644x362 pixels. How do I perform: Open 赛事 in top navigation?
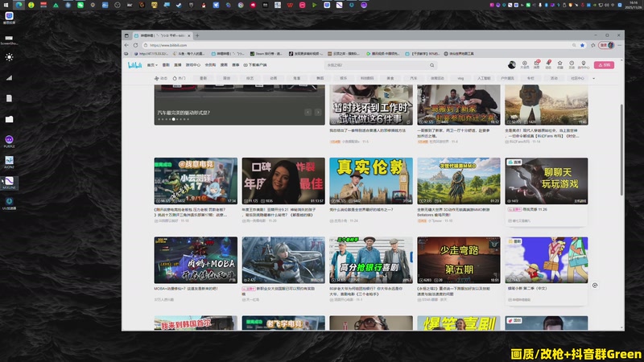[x=236, y=65]
